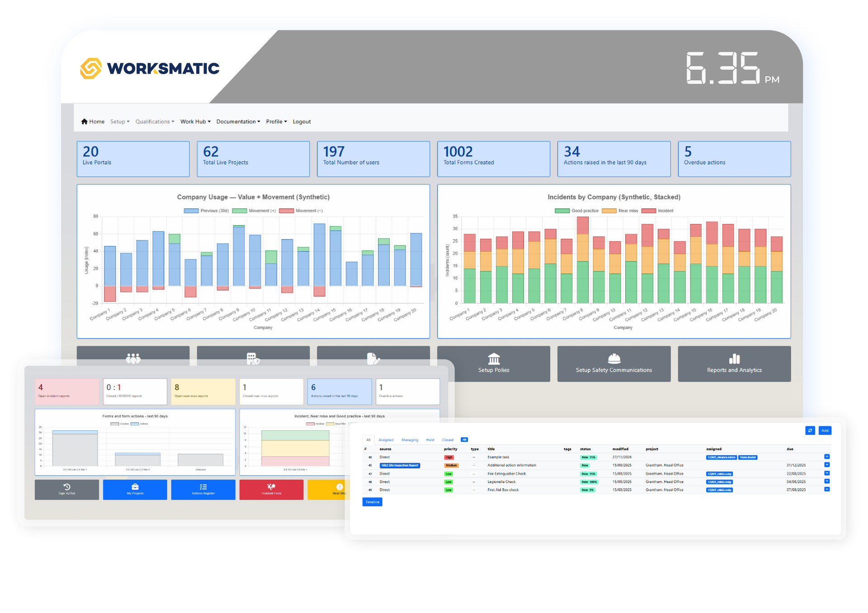Click the Home icon in navbar
Image resolution: width=868 pixels, height=613 pixels.
coord(85,122)
